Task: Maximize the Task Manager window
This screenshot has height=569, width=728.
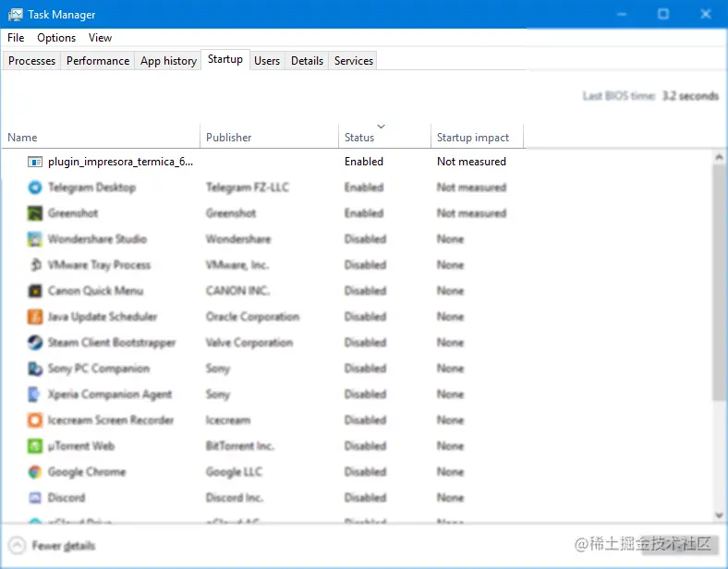Action: click(x=663, y=15)
